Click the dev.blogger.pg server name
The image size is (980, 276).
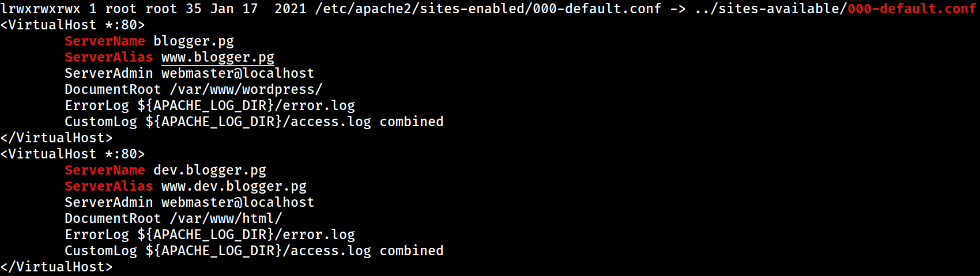210,170
